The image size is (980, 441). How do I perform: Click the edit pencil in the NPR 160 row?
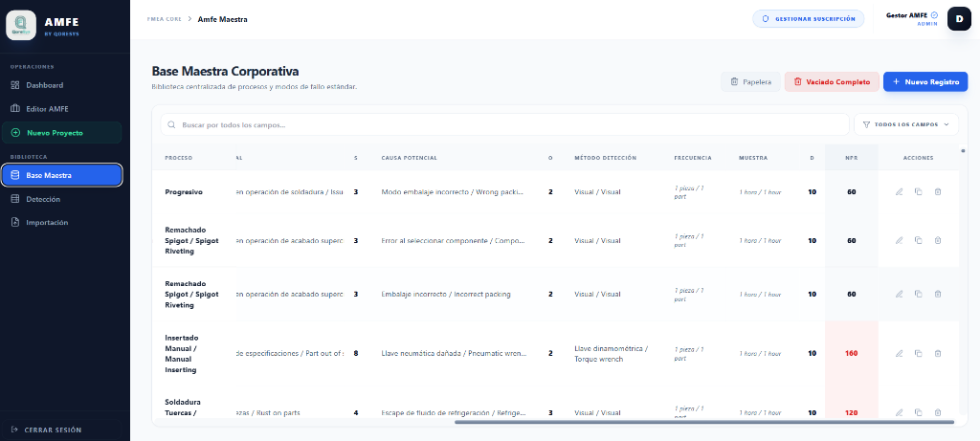pos(899,353)
